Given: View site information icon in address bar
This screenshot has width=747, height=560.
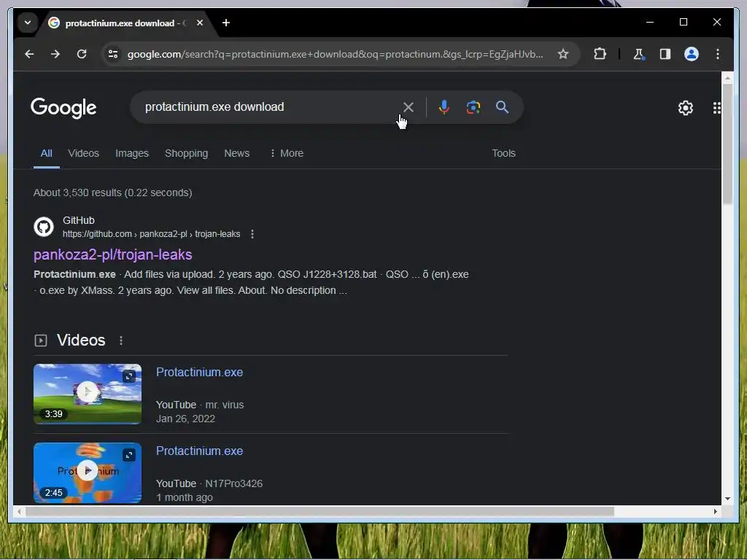Looking at the screenshot, I should 113,54.
